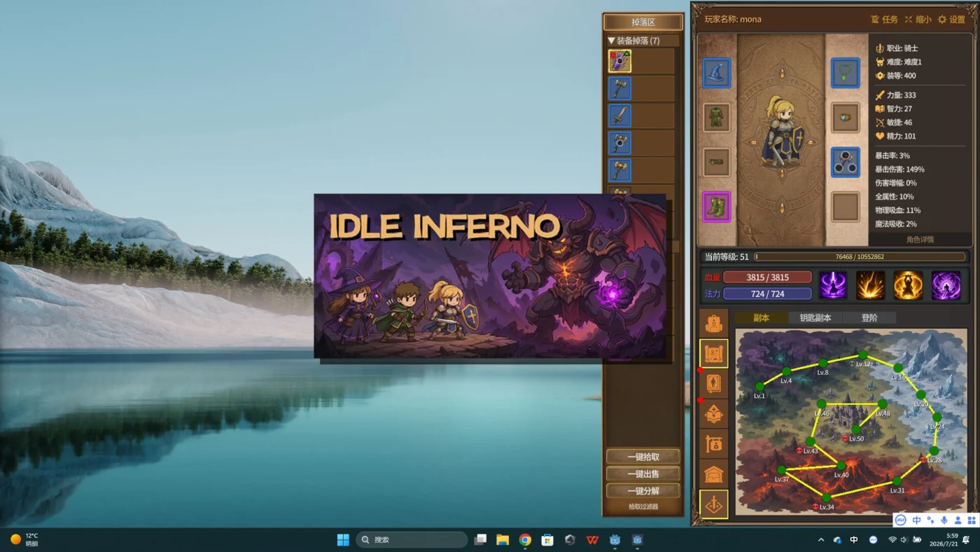Open the shop signboard sidebar icon
The width and height of the screenshot is (980, 552).
coord(714,444)
